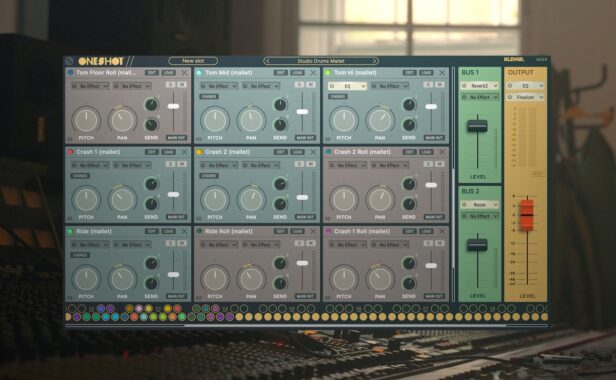The image size is (616, 380).
Task: Click the yellow color dot of Crash 2 (mallet)
Action: (199, 152)
